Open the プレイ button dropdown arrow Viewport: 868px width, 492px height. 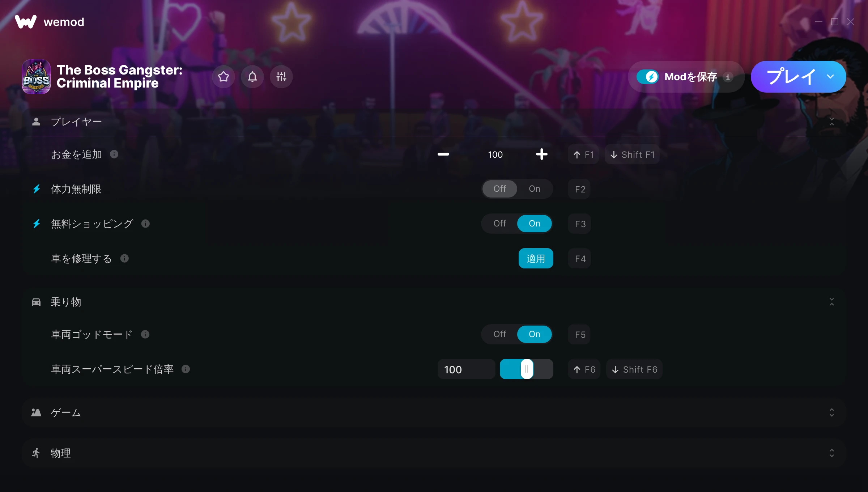(x=830, y=77)
